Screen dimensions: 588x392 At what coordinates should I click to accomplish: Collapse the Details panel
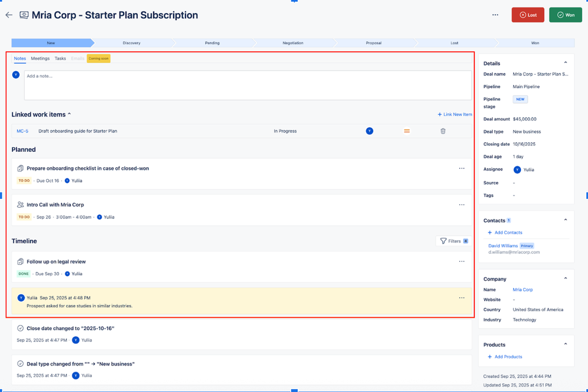coord(566,63)
